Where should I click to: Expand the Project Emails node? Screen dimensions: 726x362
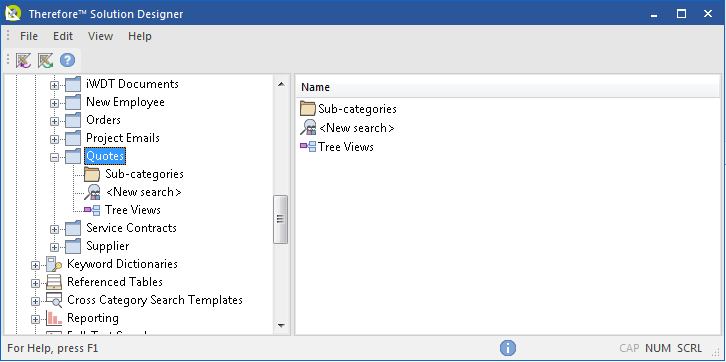[x=55, y=139]
